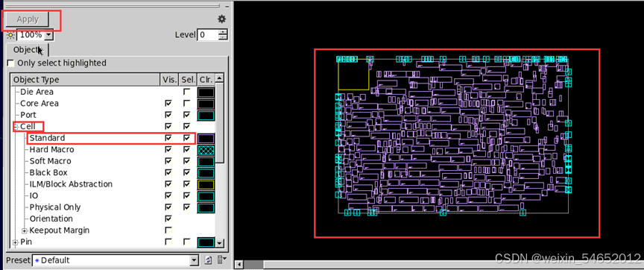Toggle Core Area visibility checkbox
644x270 pixels.
[168, 103]
